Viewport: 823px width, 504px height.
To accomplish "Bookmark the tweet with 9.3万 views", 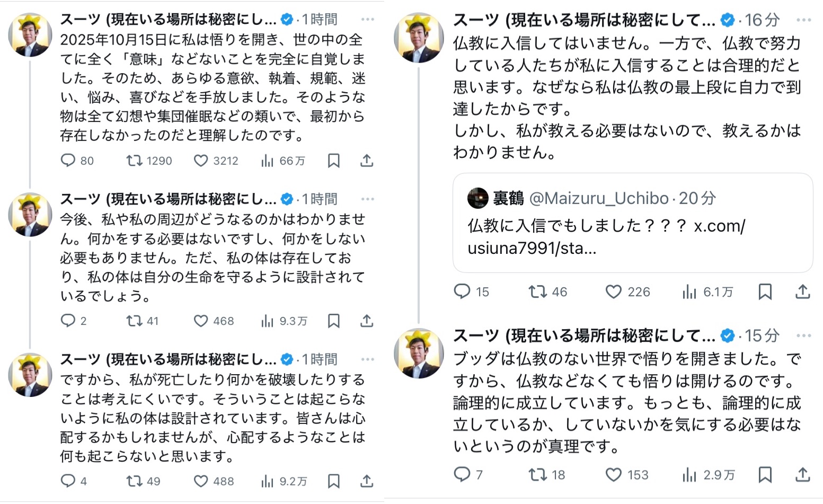I will tap(334, 321).
